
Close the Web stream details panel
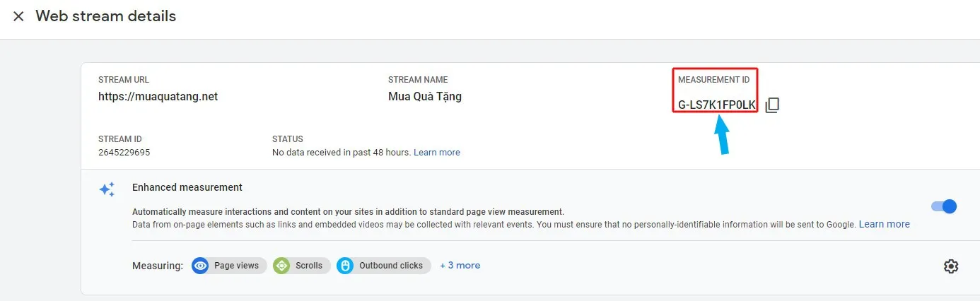18,16
